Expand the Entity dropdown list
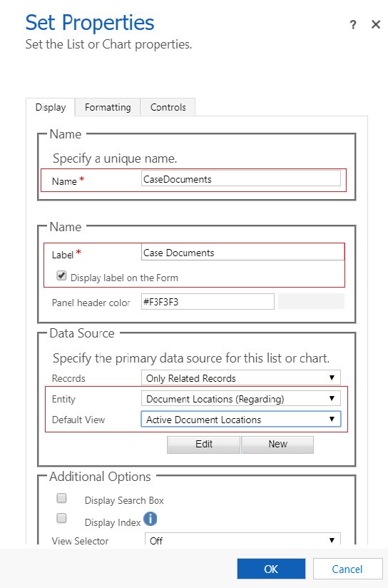The height and width of the screenshot is (588, 388). pyautogui.click(x=240, y=399)
